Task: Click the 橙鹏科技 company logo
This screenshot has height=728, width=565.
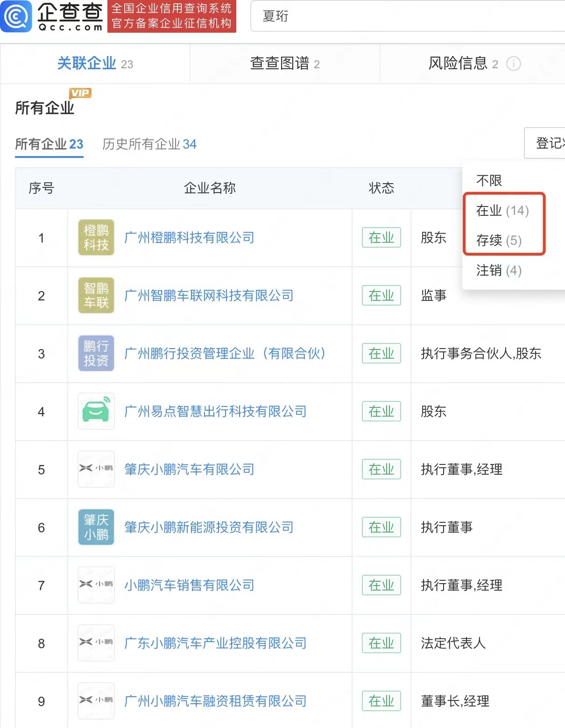Action: pos(96,237)
